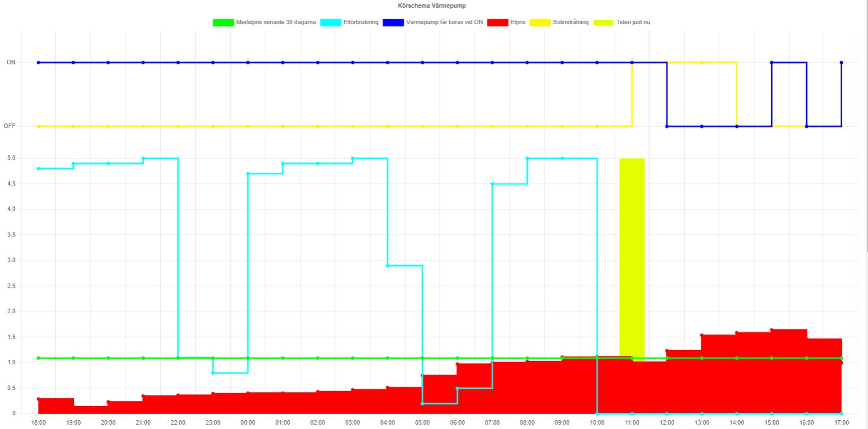Click the lime Tiden just nu legend box
Screen dimensions: 868x429
coord(603,22)
